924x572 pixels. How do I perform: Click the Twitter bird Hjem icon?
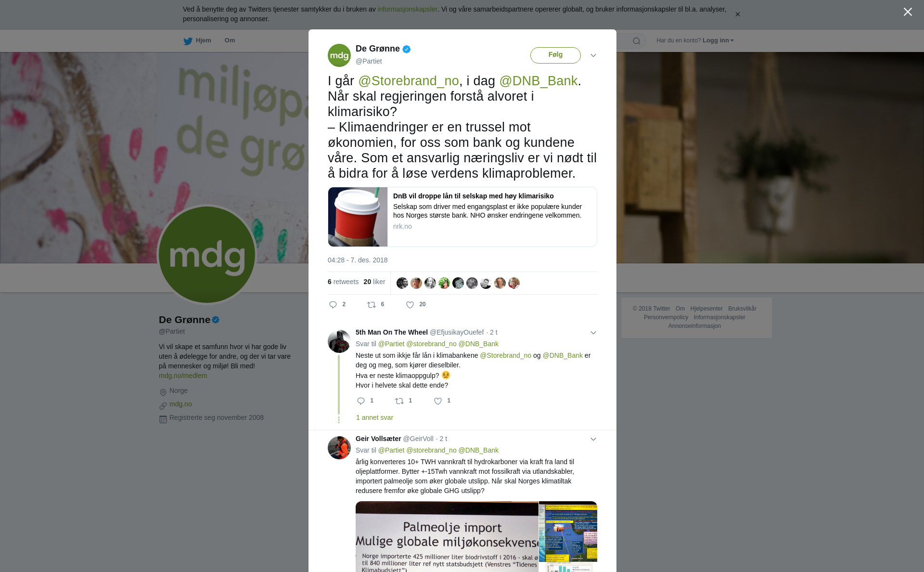(x=188, y=41)
